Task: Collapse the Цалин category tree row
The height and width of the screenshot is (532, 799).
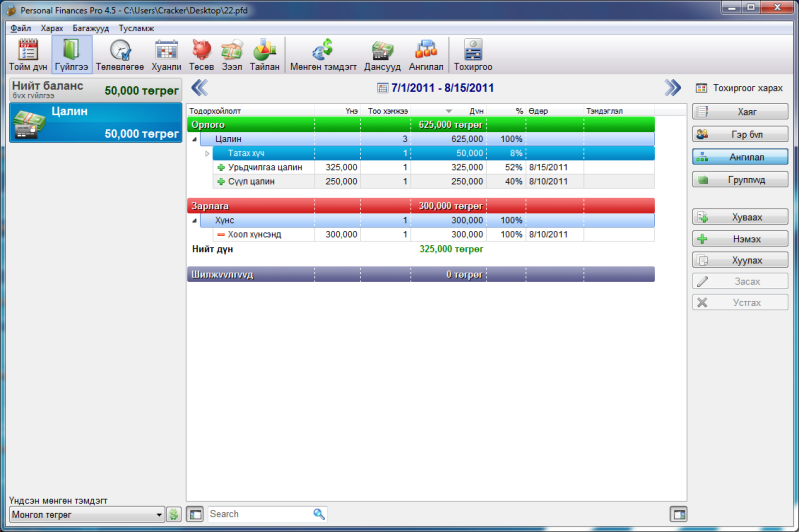Action: pos(194,139)
